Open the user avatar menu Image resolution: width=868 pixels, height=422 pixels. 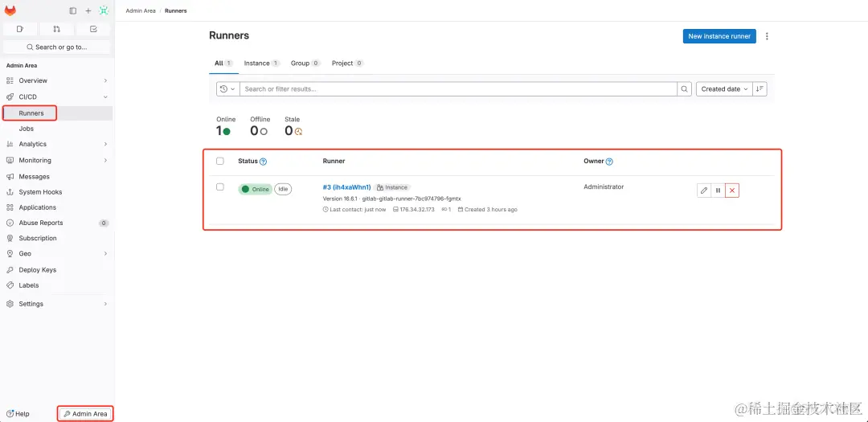coord(104,10)
